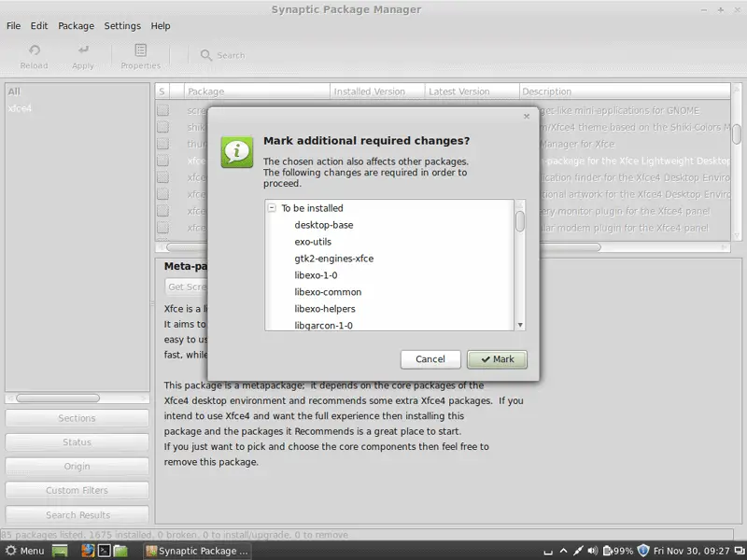Click the Reload toolbar icon
This screenshot has height=560, width=747.
coord(35,50)
